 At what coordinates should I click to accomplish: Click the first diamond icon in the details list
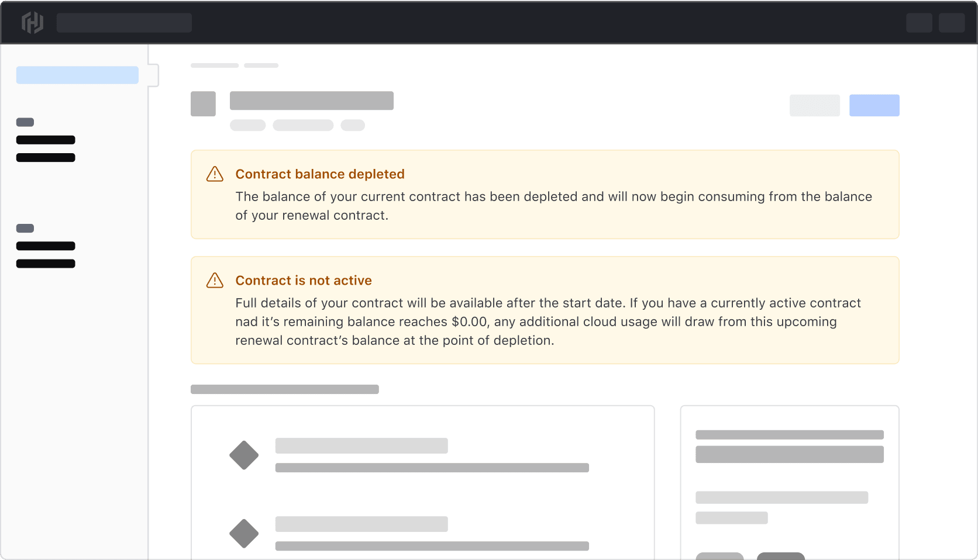244,455
